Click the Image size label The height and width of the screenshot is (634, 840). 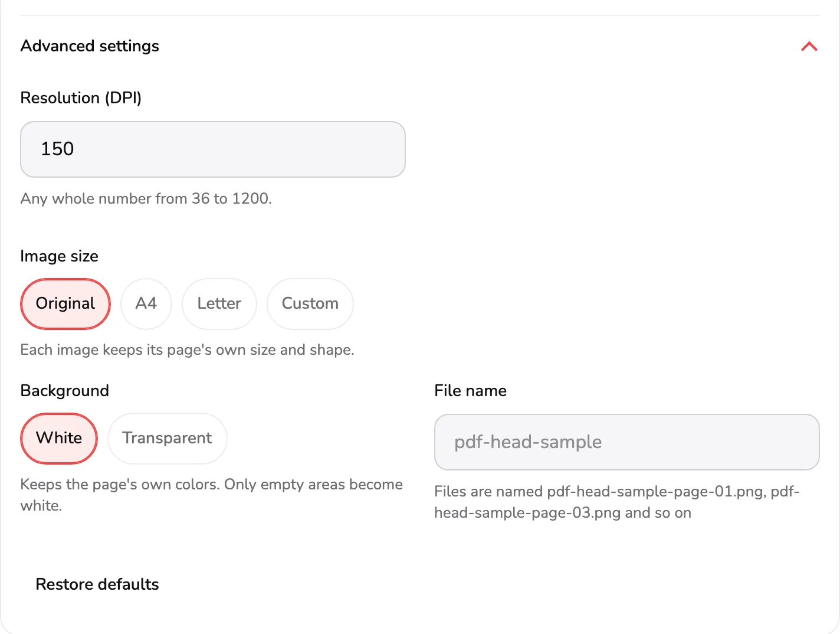coord(59,256)
